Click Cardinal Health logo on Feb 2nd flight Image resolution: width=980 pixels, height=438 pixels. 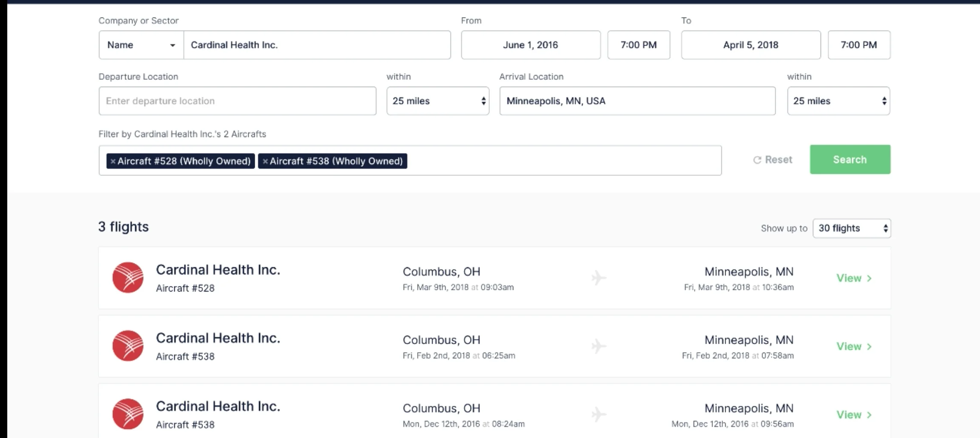coord(128,346)
